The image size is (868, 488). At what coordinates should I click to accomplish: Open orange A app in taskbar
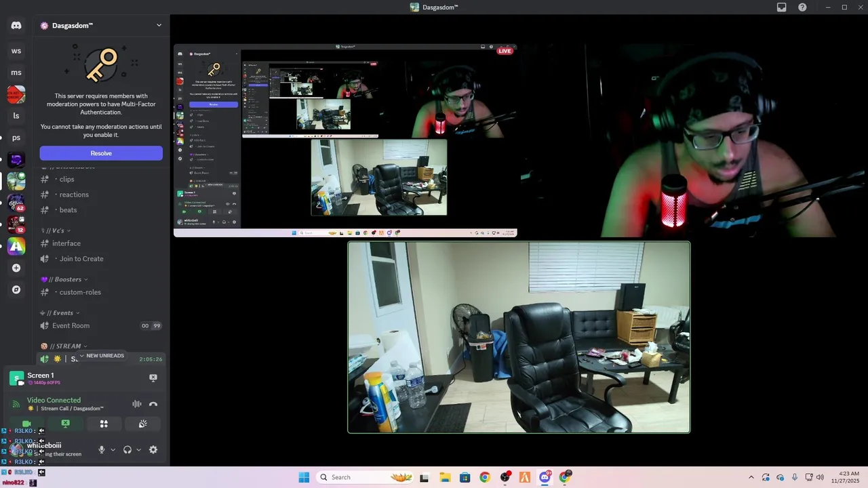click(x=525, y=477)
